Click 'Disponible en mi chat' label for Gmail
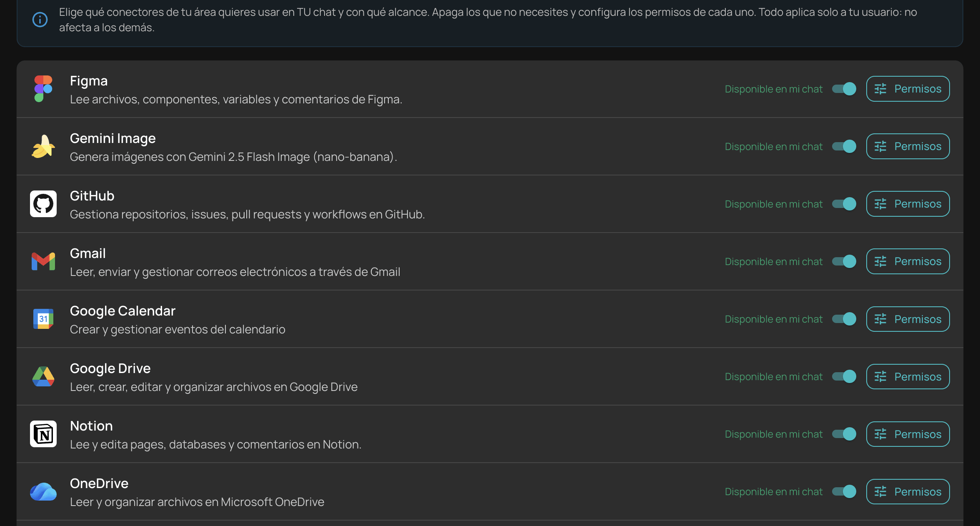This screenshot has width=980, height=526. click(774, 261)
